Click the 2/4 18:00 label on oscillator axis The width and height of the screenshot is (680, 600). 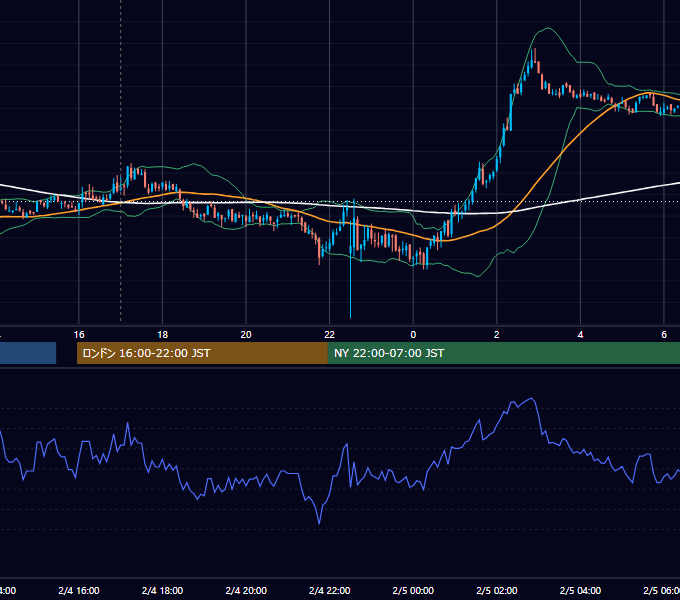click(x=163, y=590)
